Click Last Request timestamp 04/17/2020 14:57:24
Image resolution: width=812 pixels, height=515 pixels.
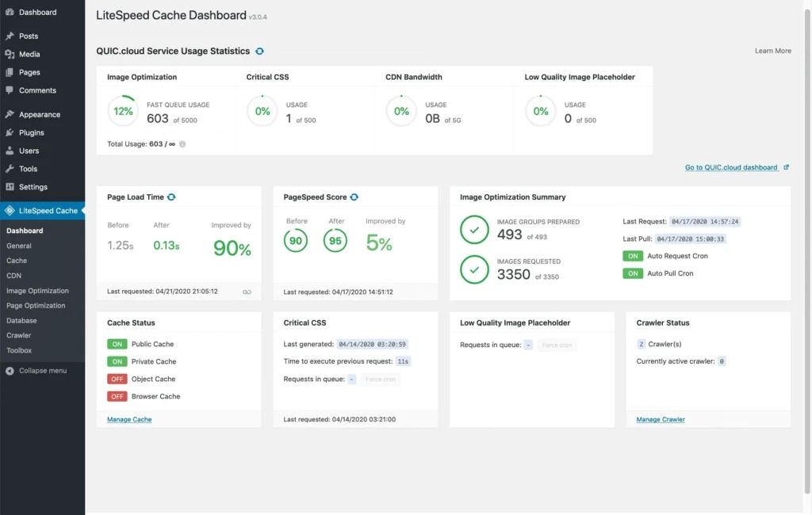[x=705, y=222]
